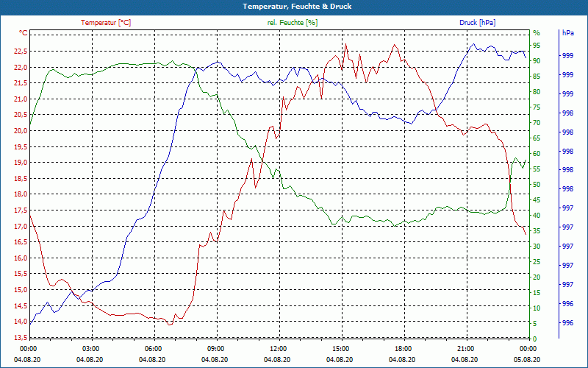
Task: Click the '22,0' temperature axis value
Action: click(21, 68)
